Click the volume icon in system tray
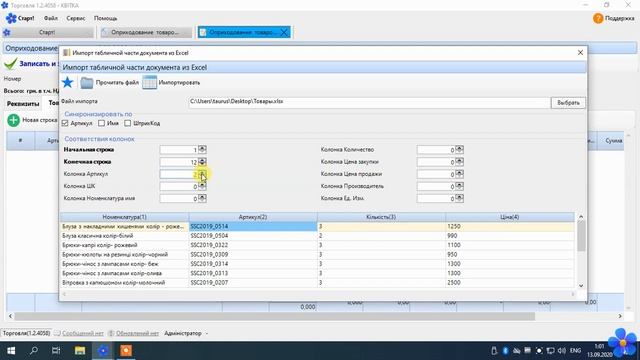The height and width of the screenshot is (360, 640). [x=562, y=351]
